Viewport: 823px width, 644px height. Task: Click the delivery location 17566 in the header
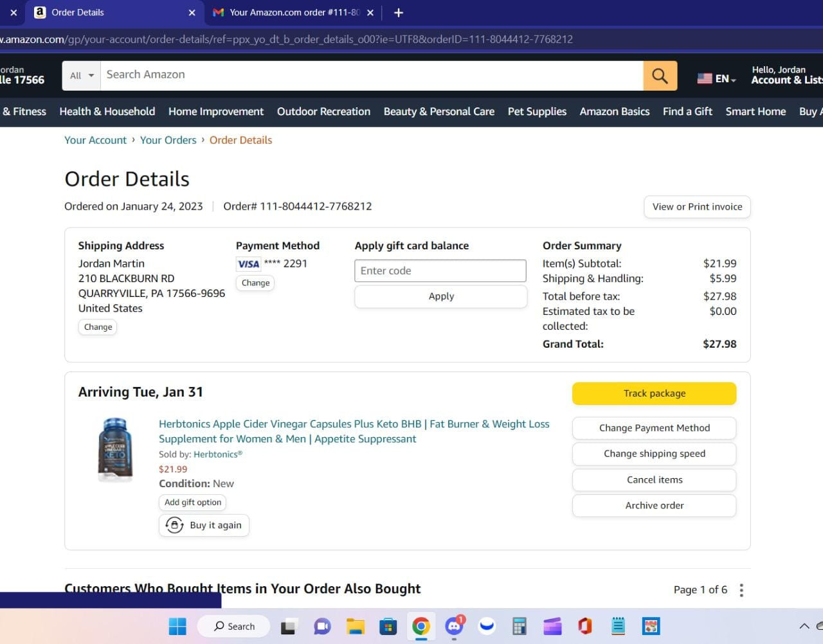pyautogui.click(x=23, y=76)
